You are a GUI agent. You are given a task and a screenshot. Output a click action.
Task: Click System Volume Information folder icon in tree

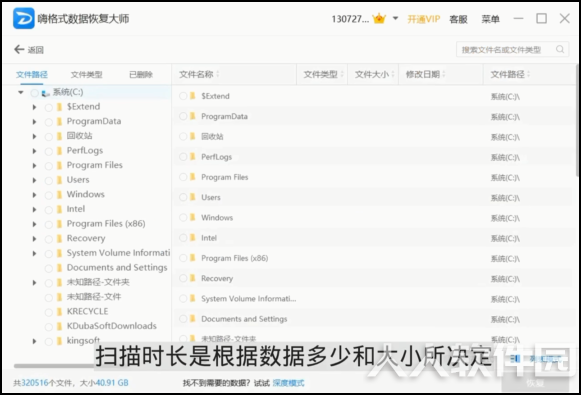coord(59,253)
